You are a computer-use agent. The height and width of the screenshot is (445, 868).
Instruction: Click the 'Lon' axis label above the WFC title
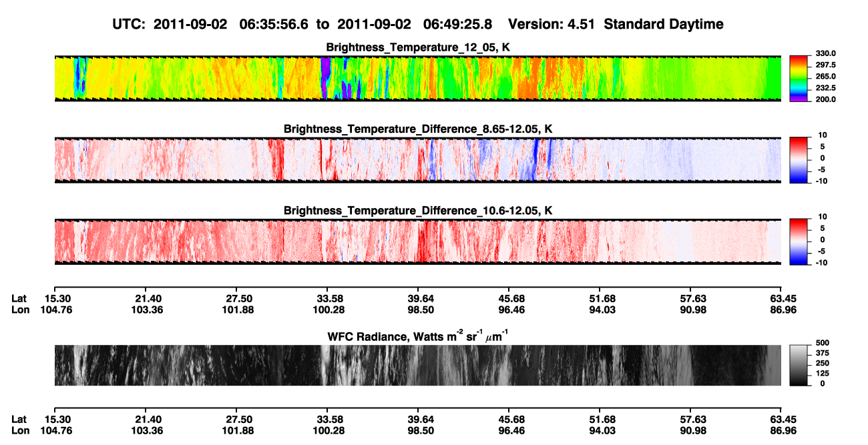click(19, 310)
